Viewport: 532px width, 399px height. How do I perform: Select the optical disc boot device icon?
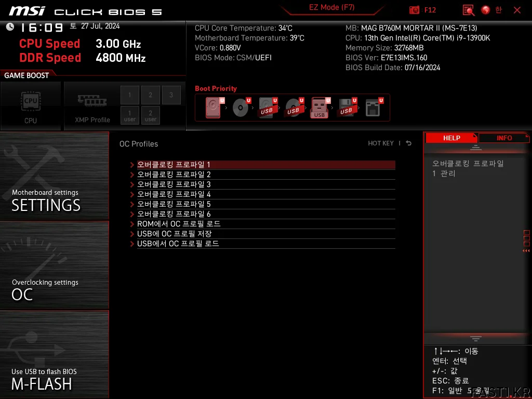(241, 108)
